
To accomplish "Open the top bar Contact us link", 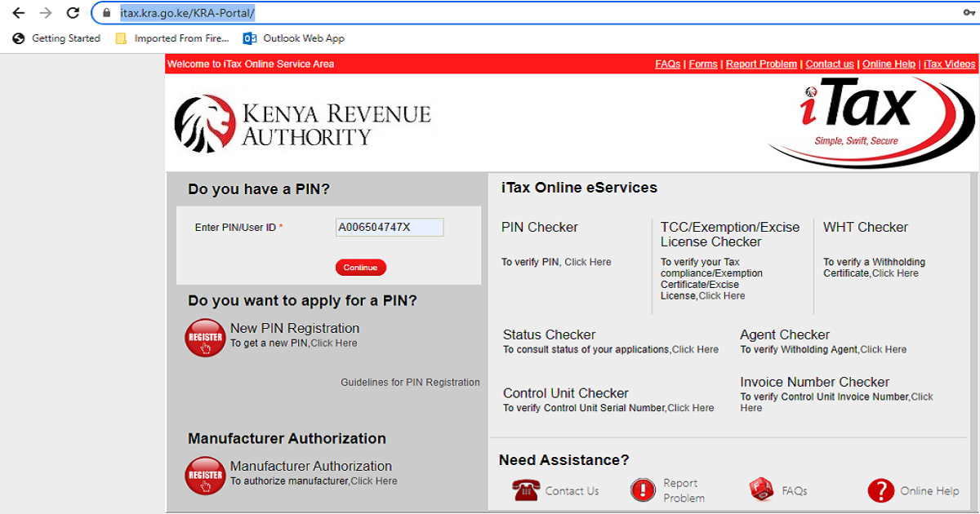I will [x=830, y=64].
